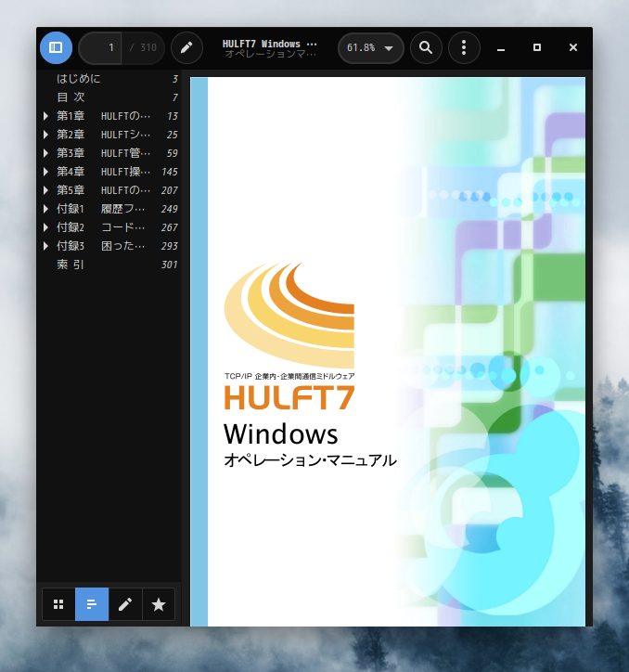Expand the 第2章 outline entry
Viewport: 629px width, 672px height.
[45, 135]
